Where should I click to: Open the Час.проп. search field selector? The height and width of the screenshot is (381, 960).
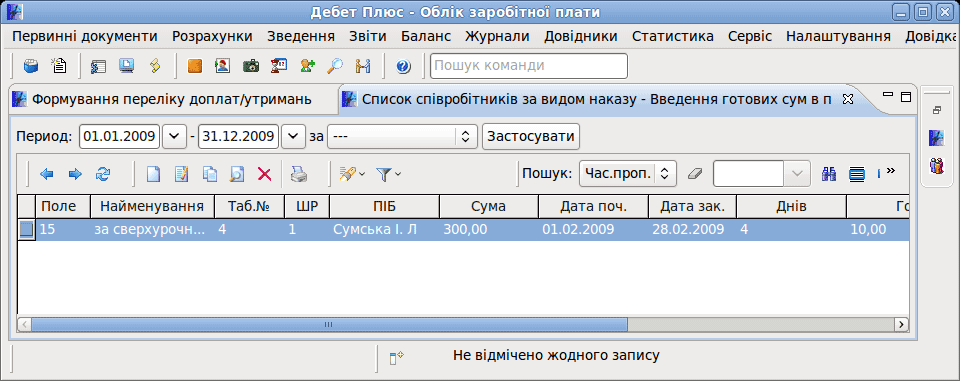(628, 174)
